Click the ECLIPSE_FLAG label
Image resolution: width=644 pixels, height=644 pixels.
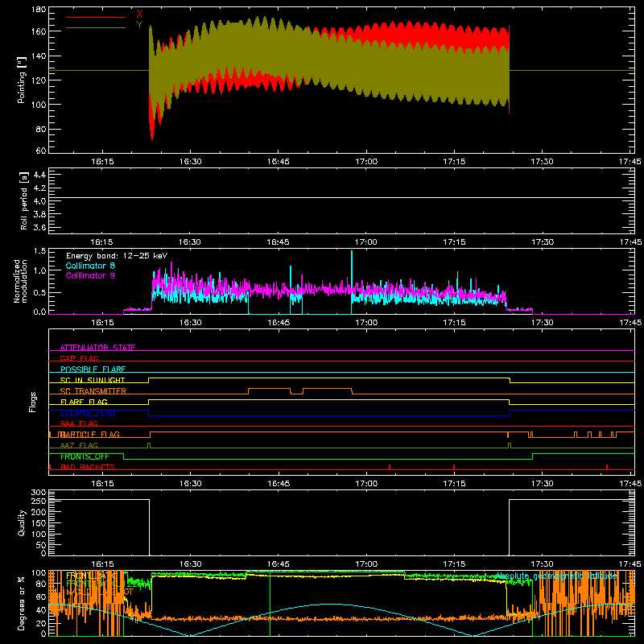tap(88, 413)
